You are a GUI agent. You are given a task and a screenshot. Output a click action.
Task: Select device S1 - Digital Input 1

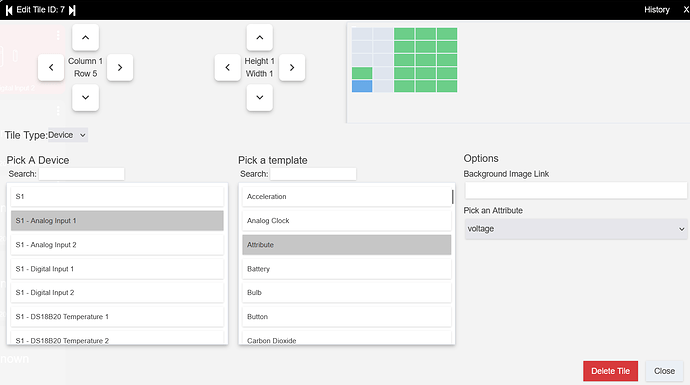pos(117,269)
